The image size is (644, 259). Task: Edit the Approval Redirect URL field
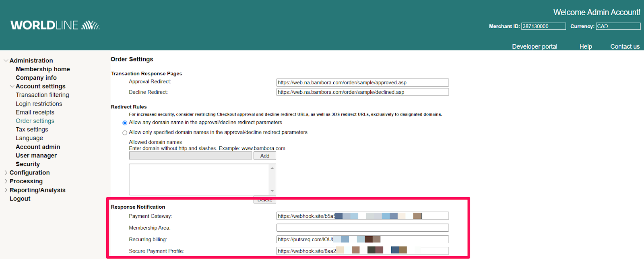click(x=363, y=83)
